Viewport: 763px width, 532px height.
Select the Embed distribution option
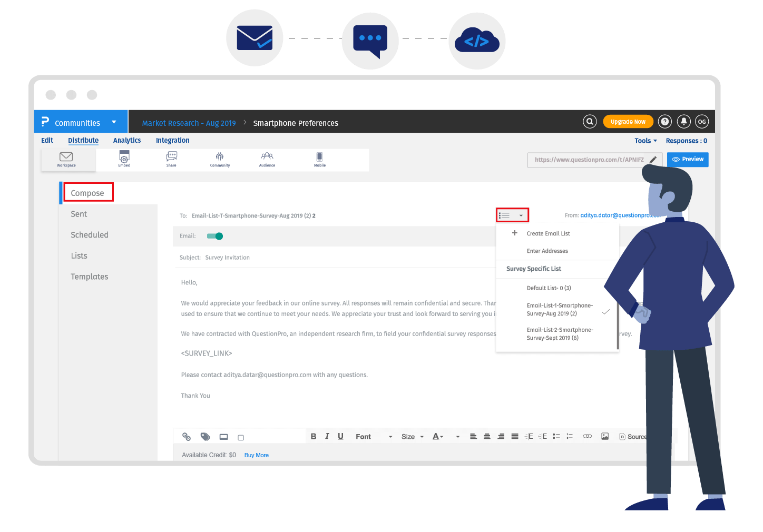tap(124, 159)
